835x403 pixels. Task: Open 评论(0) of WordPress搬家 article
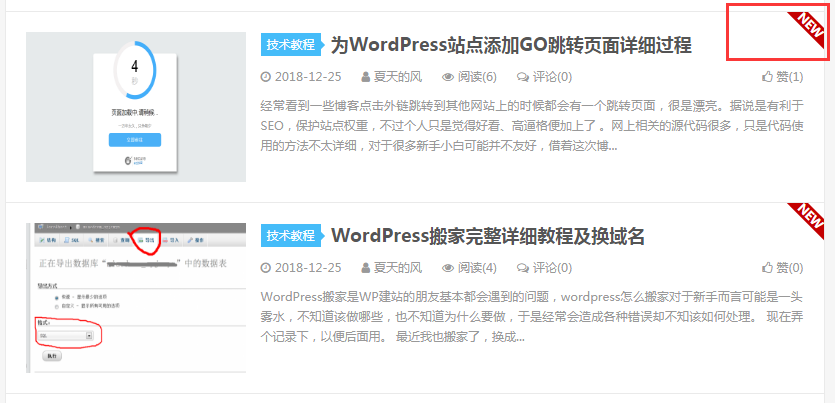click(544, 268)
